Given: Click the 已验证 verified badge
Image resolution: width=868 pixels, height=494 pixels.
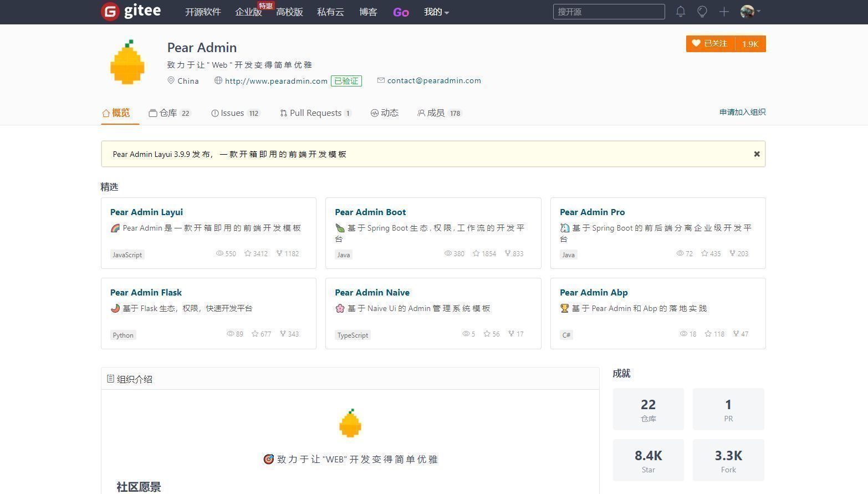Looking at the screenshot, I should 346,81.
